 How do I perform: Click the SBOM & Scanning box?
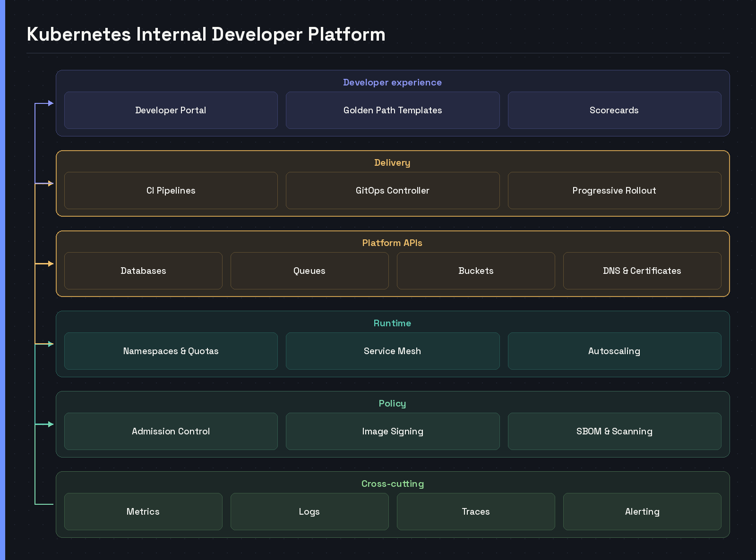coord(614,431)
